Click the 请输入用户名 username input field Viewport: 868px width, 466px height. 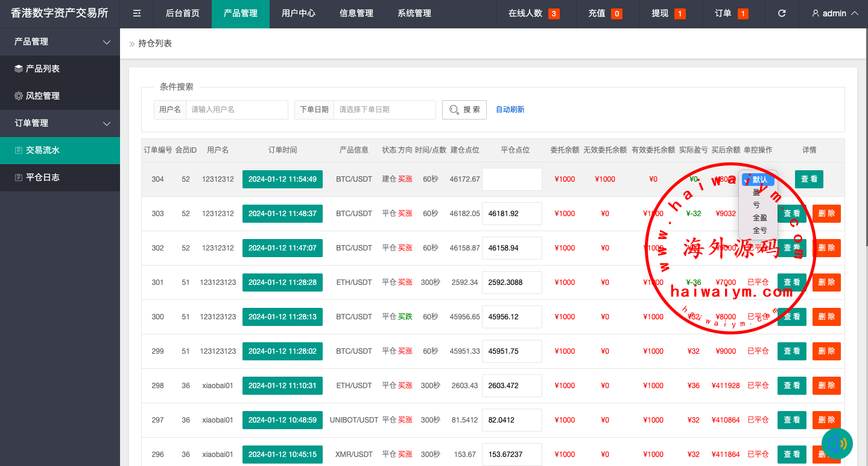[x=236, y=110]
